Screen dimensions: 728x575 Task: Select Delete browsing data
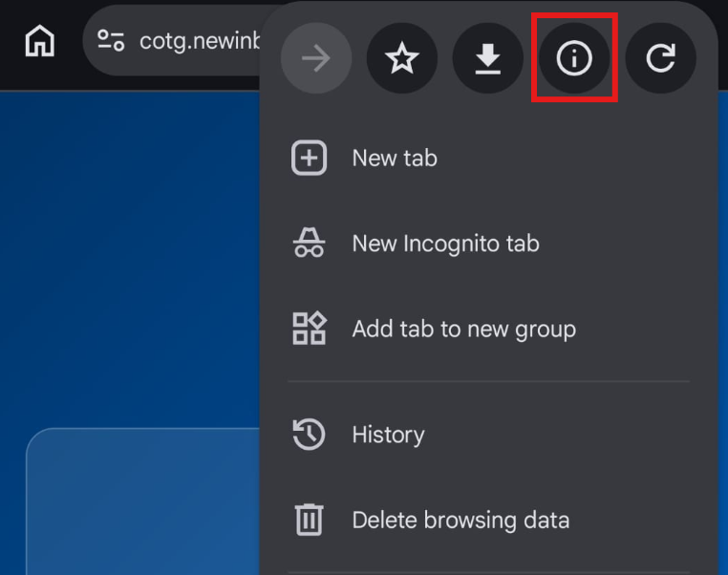click(489, 520)
